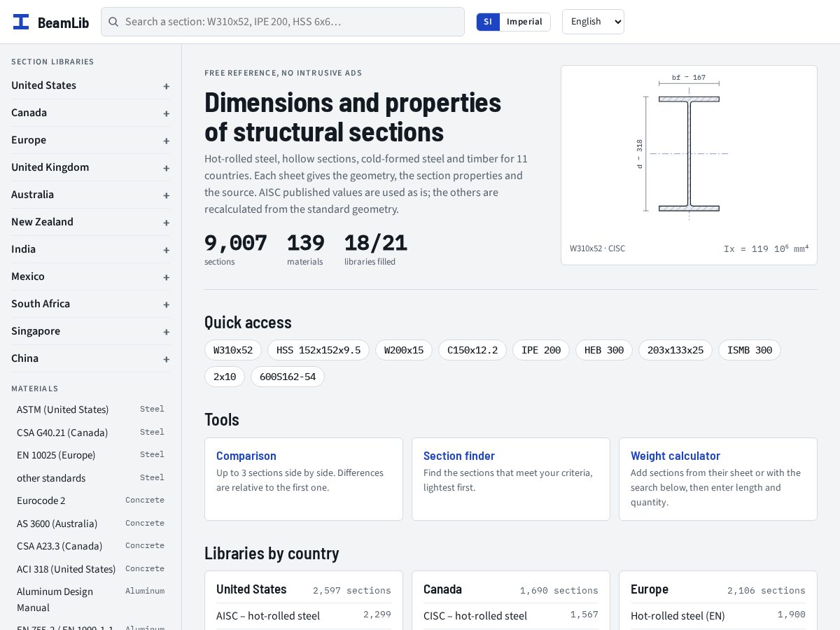Viewport: 840px width, 630px height.
Task: Select 2x10 quick access chip
Action: coord(225,377)
